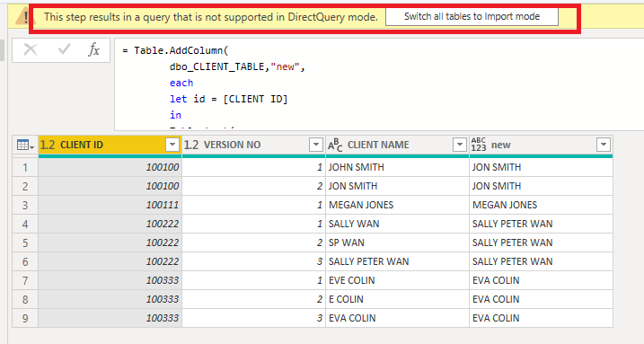
Task: Click the fx function icon
Action: 94,49
